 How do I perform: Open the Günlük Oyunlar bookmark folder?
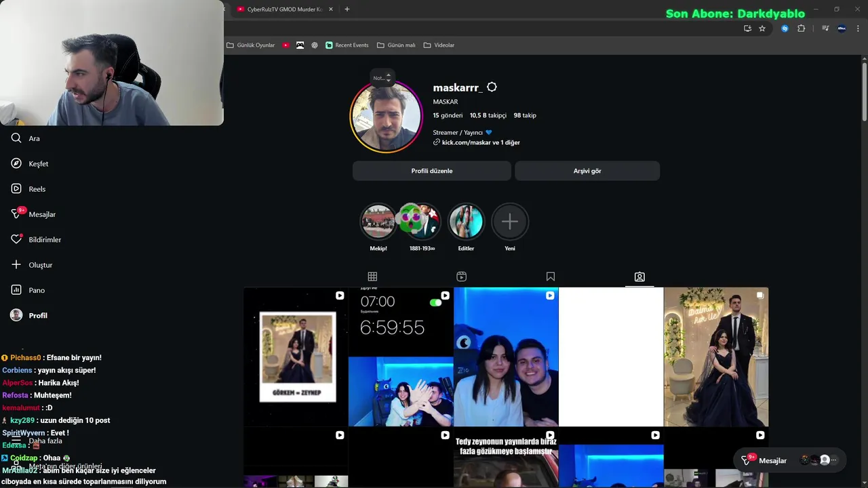251,45
